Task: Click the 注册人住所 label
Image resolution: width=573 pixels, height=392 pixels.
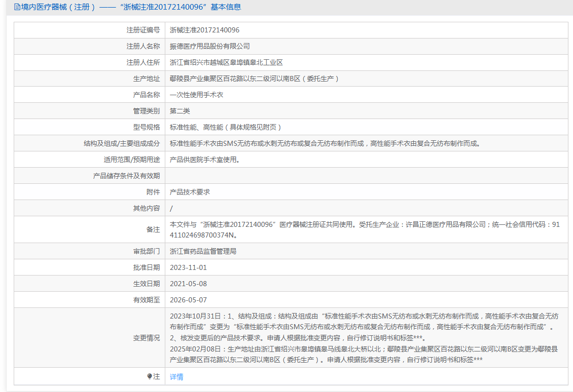Action: 143,62
